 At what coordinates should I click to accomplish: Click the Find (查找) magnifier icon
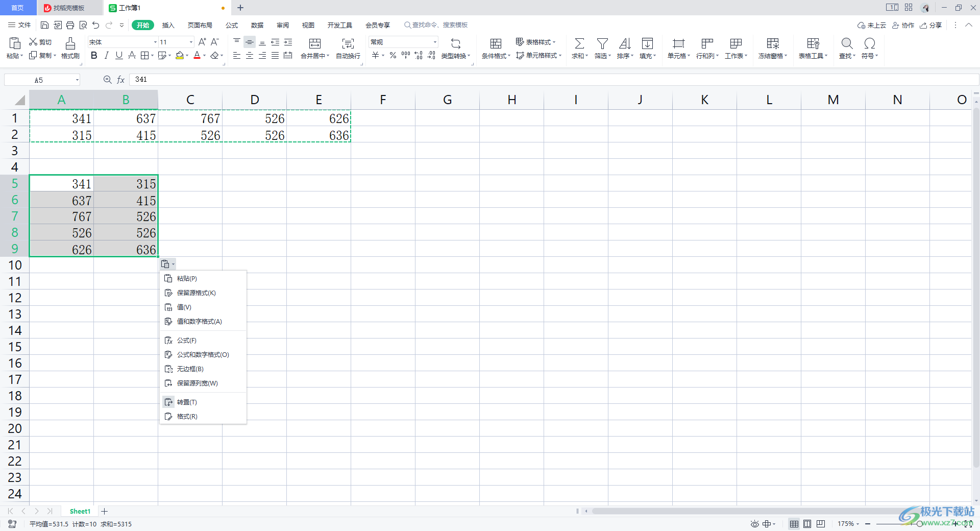(847, 43)
